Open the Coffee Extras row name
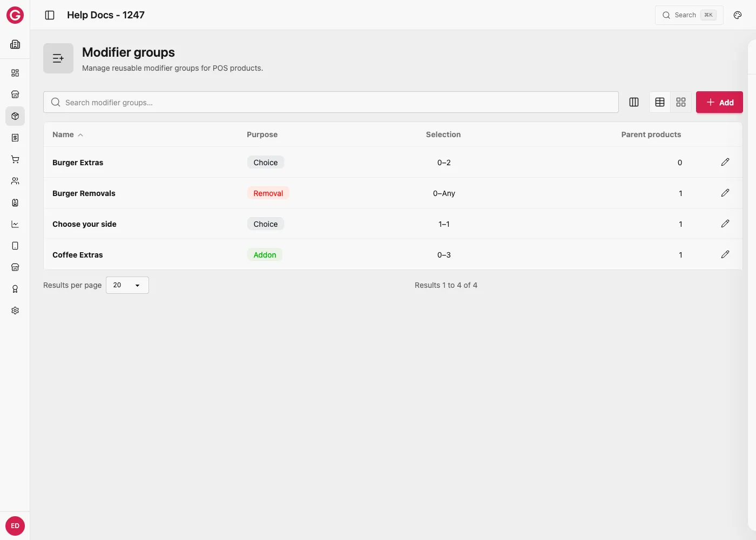The image size is (756, 540). pos(77,255)
